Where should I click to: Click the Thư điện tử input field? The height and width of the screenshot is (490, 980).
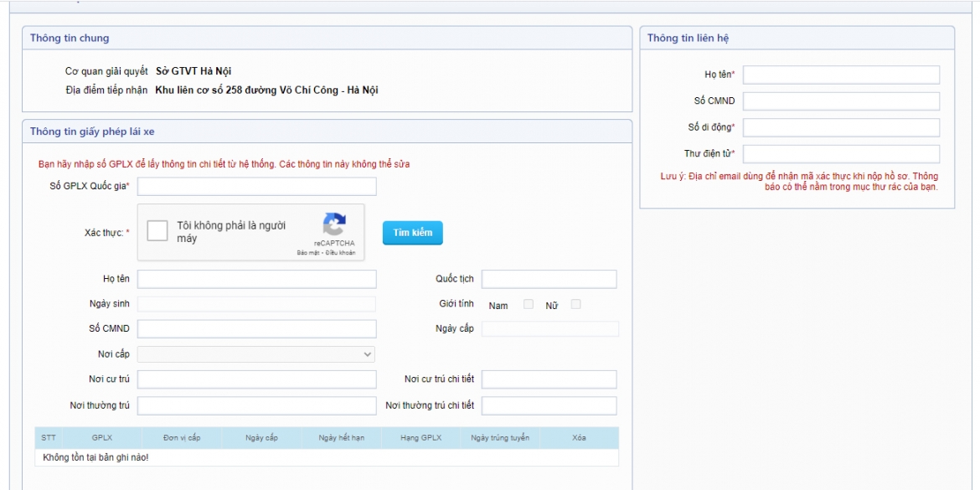(x=841, y=154)
